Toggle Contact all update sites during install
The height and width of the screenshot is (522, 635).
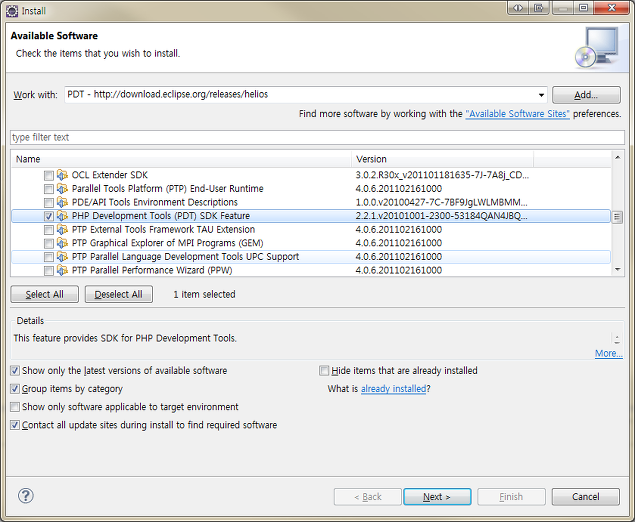tap(15, 425)
